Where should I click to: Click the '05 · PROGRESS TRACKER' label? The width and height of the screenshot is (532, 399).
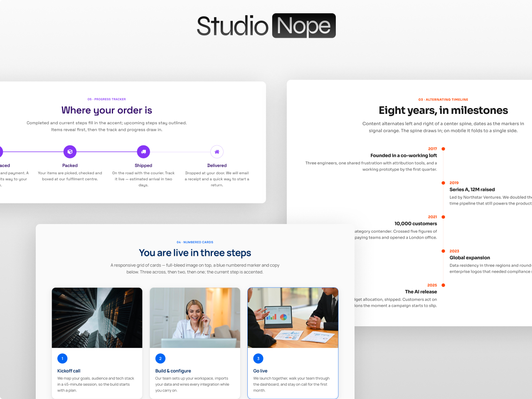click(x=107, y=99)
